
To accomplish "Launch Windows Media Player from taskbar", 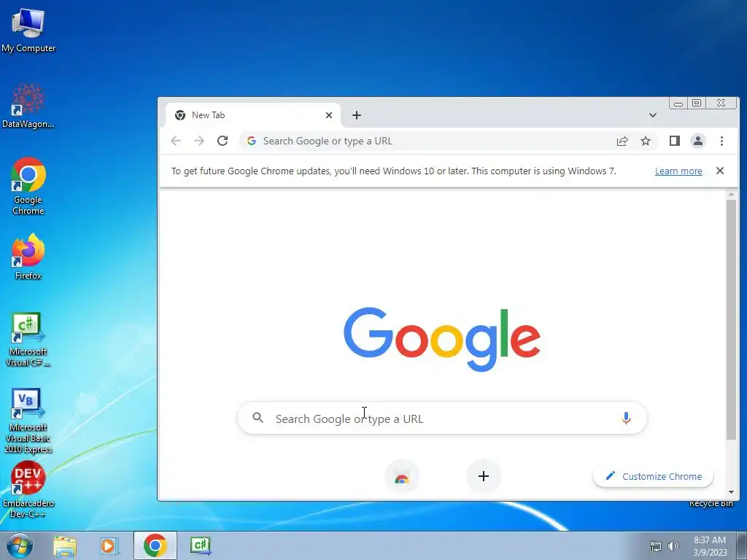I will point(109,545).
